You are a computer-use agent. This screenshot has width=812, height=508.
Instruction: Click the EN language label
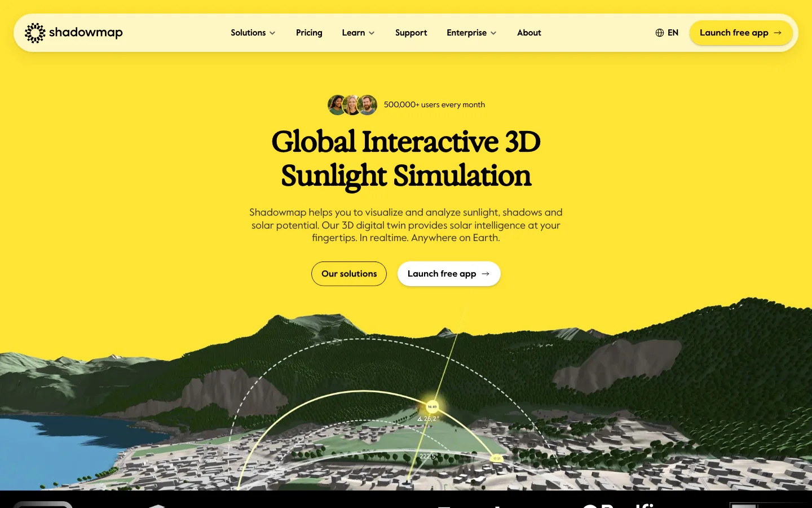[x=673, y=33]
